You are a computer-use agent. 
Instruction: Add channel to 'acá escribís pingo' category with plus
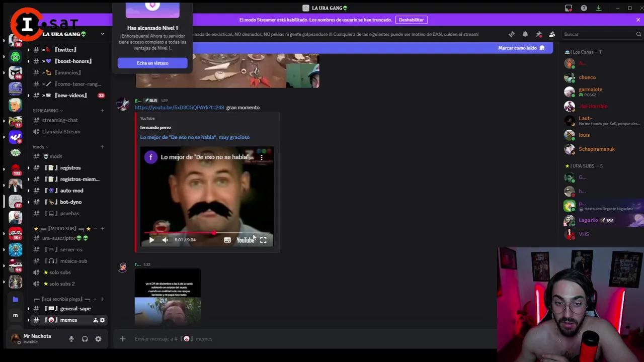click(x=102, y=299)
